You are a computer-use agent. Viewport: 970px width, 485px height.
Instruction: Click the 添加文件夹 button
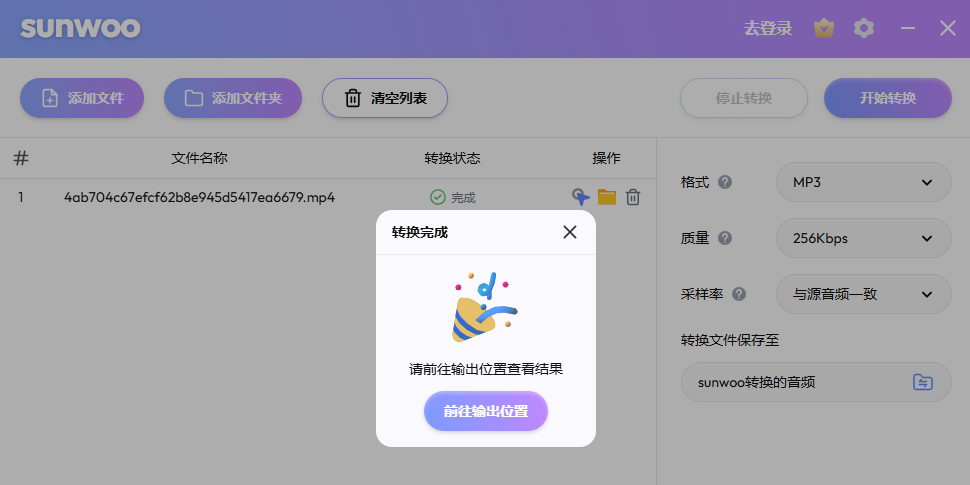tap(232, 98)
